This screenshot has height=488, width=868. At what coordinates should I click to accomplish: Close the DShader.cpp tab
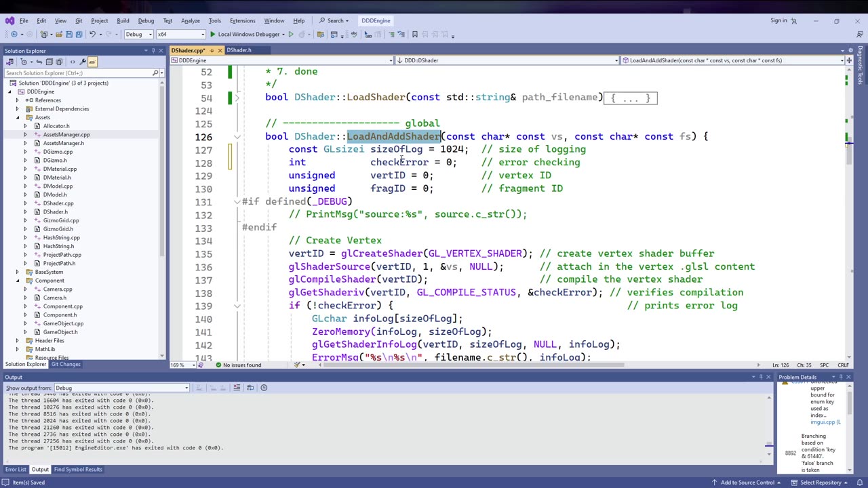(x=219, y=50)
